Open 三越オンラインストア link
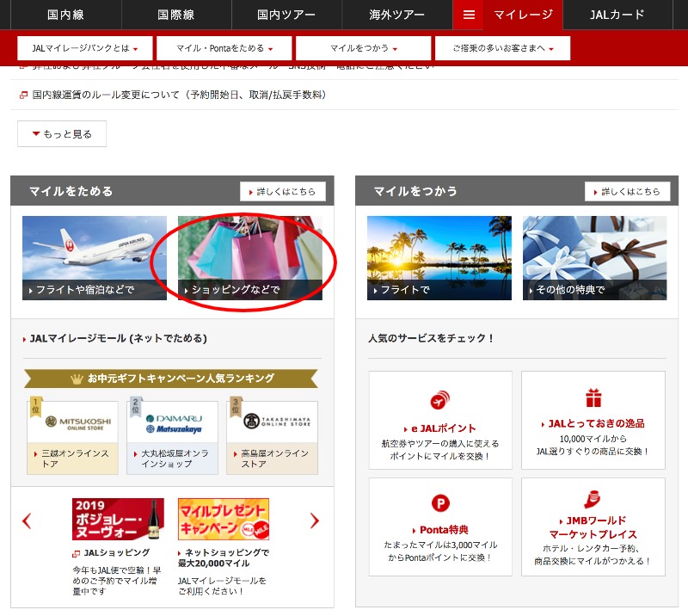This screenshot has width=688, height=616. tap(75, 459)
